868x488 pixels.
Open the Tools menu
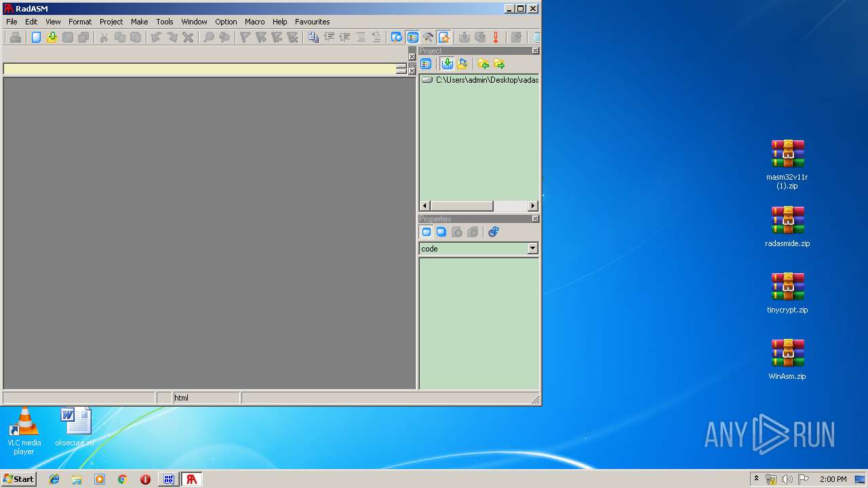pyautogui.click(x=165, y=22)
